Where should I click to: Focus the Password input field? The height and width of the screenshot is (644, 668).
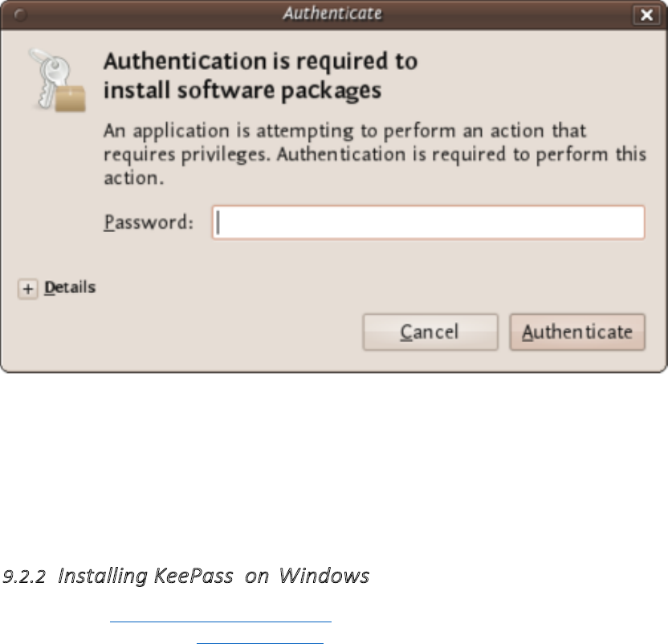pos(428,222)
